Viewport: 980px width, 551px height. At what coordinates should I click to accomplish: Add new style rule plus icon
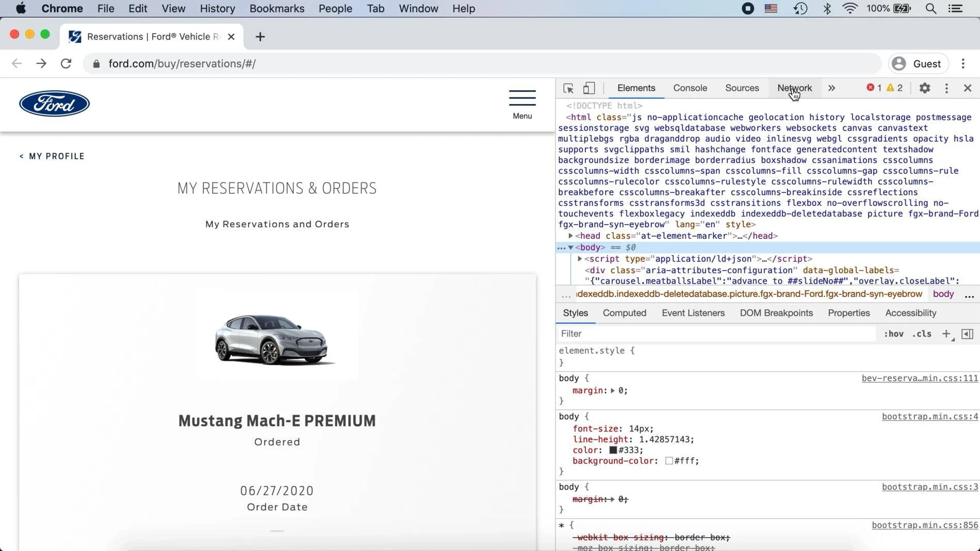(x=946, y=334)
